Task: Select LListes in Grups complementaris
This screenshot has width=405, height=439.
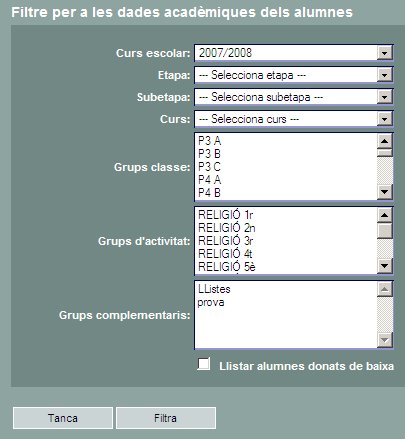Action: [x=286, y=289]
